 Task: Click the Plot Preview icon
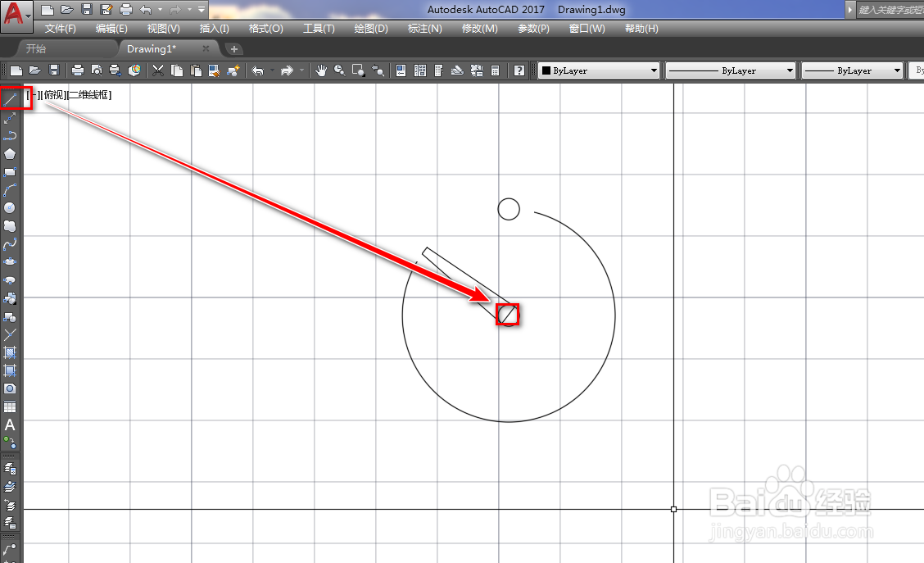click(96, 70)
